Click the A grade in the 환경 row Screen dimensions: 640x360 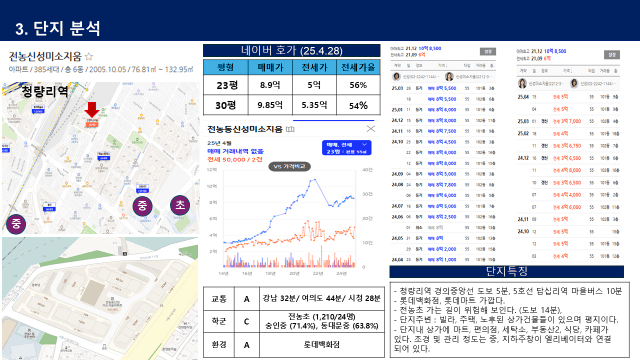click(247, 345)
